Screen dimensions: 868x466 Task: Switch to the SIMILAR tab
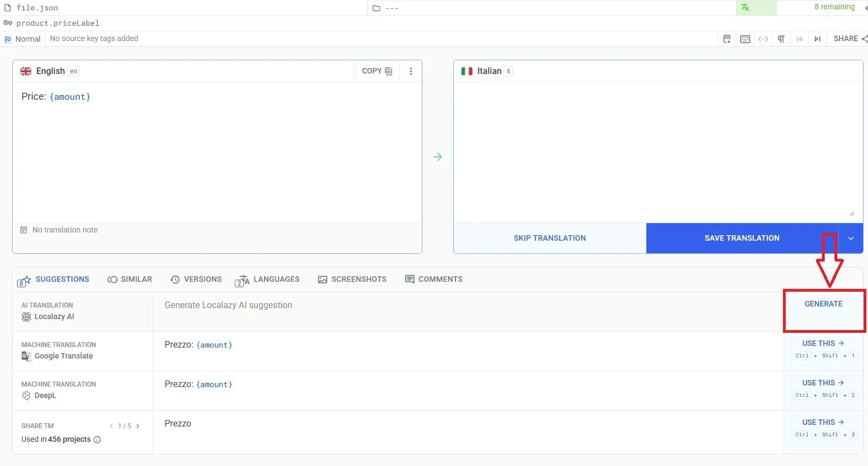[x=130, y=280]
